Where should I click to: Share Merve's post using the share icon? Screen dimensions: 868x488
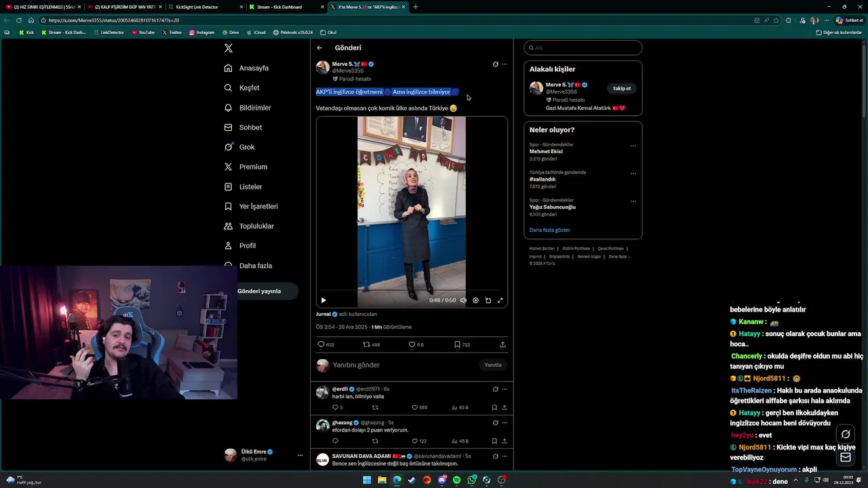click(502, 344)
